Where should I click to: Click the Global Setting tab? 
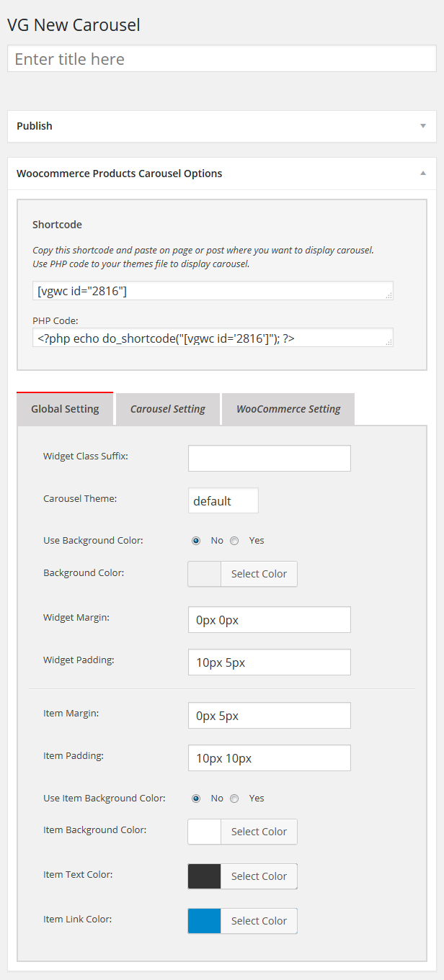[65, 409]
